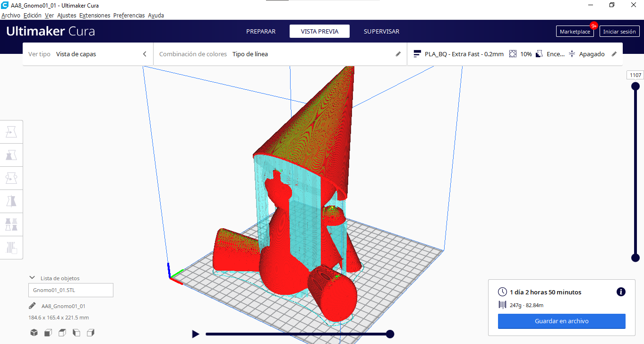644x344 pixels.
Task: Click the Cura logo in title bar
Action: (x=5, y=5)
